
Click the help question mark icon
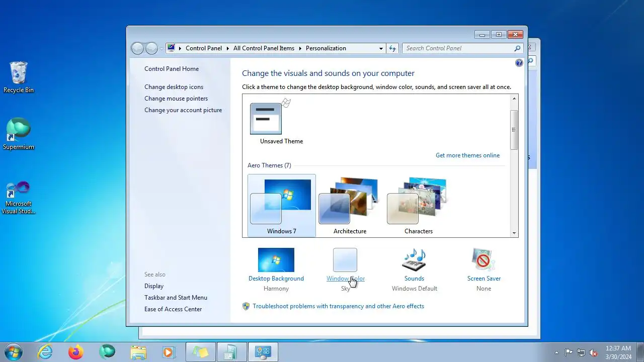(519, 63)
